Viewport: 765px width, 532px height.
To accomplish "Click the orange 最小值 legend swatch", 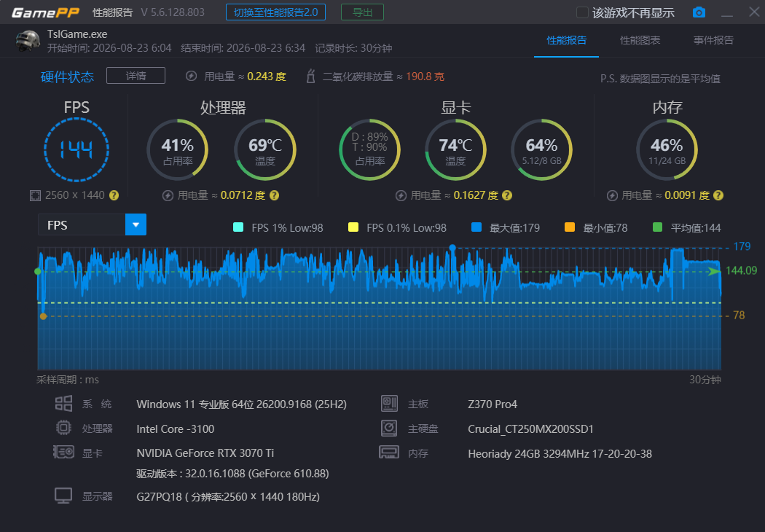I will coord(569,227).
